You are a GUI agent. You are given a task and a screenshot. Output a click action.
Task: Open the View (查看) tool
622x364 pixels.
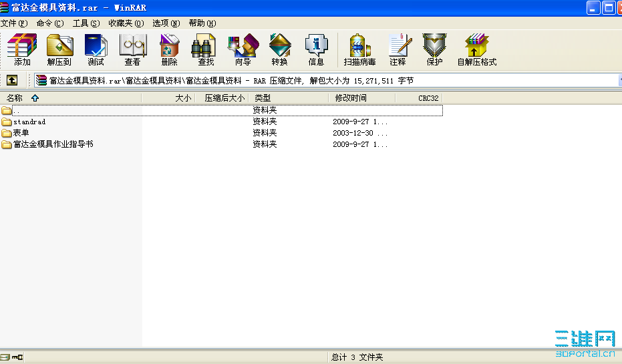tap(133, 49)
